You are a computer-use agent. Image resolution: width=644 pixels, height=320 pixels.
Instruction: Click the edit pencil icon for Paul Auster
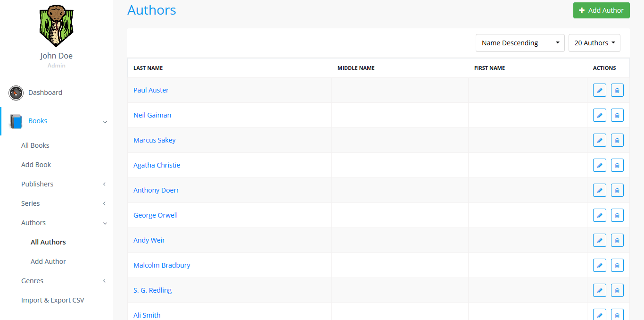[599, 90]
